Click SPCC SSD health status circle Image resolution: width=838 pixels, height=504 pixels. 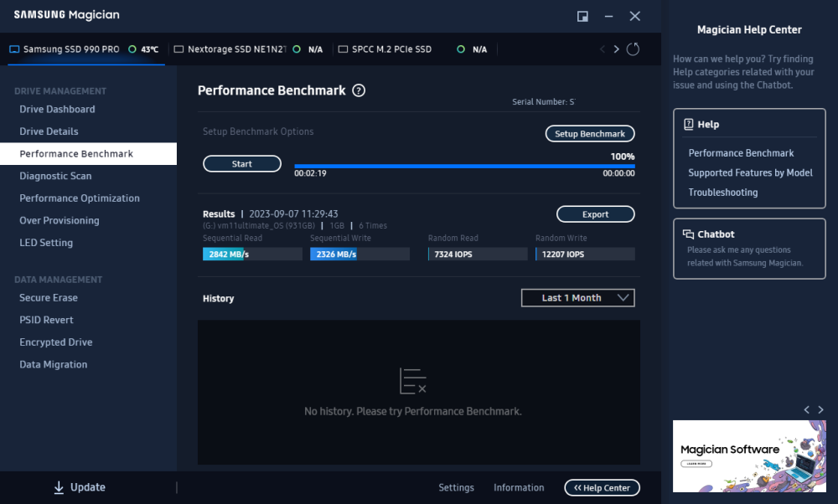coord(461,49)
